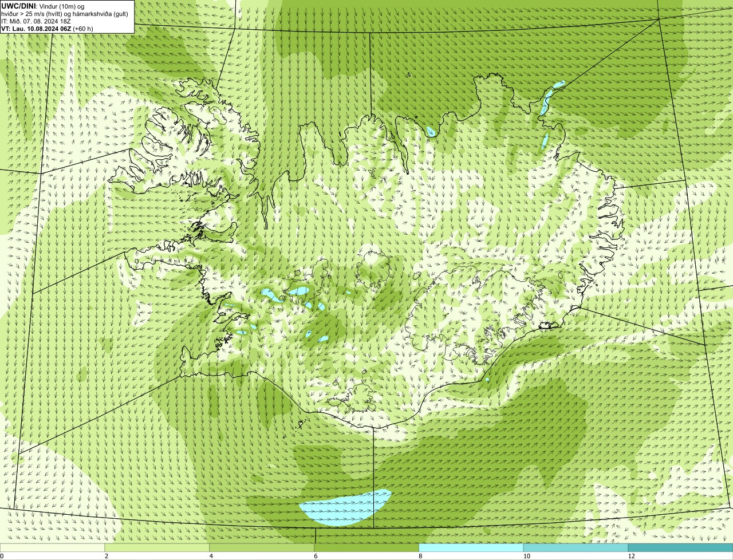Click the legend label '10'

tap(526, 556)
